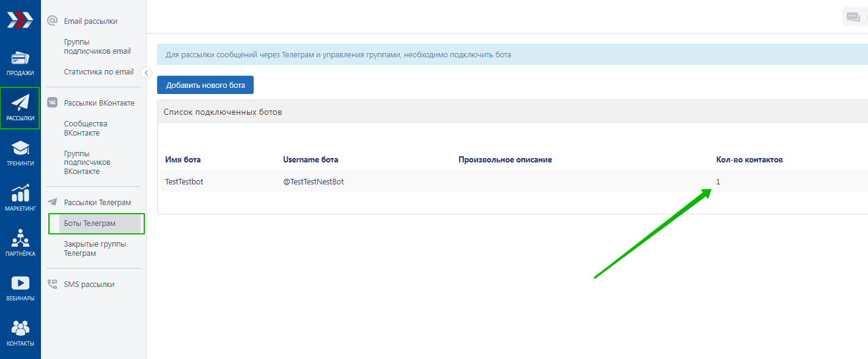Click the logo icon at top left
This screenshot has width=868, height=359.
[20, 21]
